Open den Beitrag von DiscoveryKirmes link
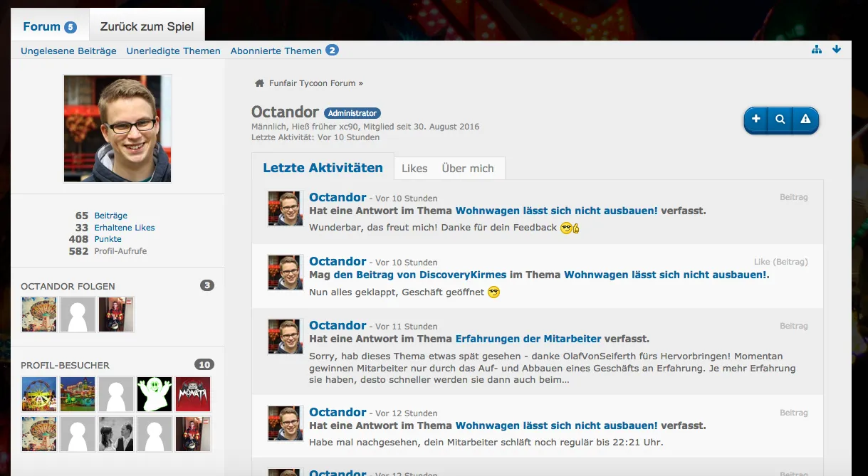 tap(421, 275)
